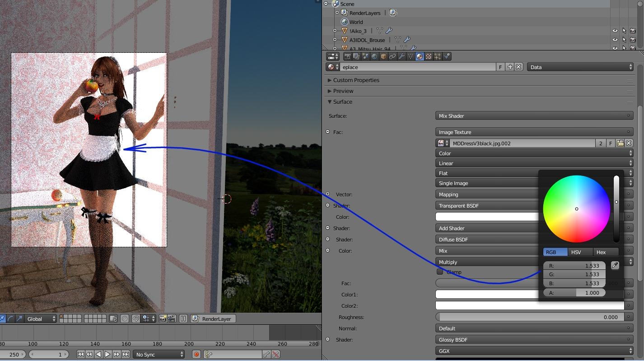Viewport: 644px width, 361px height.
Task: Switch color picker to Hex mode
Action: tap(605, 252)
